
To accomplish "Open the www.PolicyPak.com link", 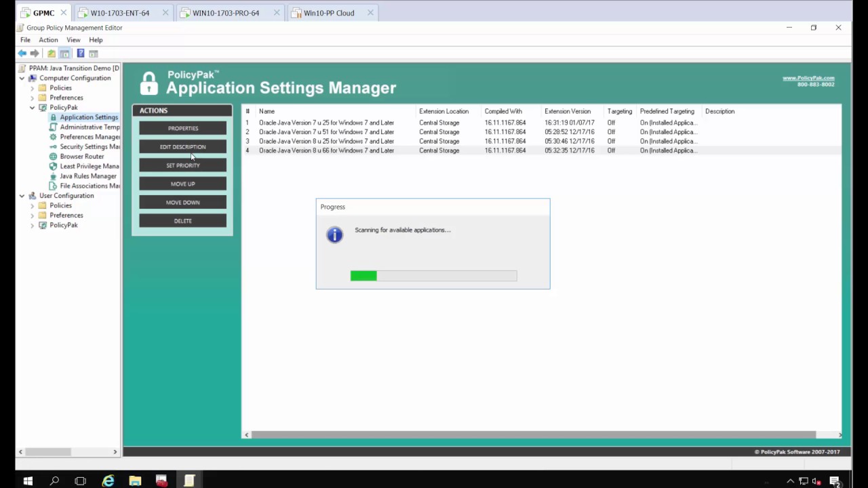I will pos(808,78).
